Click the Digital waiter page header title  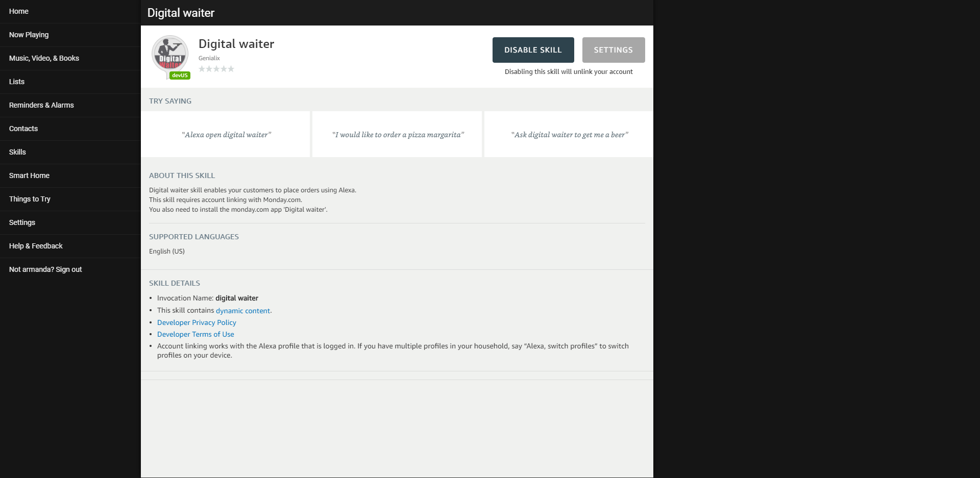(x=181, y=13)
